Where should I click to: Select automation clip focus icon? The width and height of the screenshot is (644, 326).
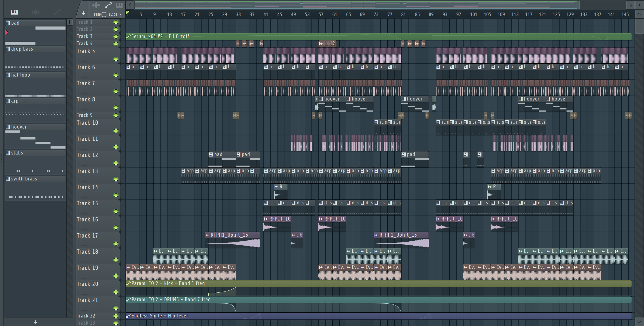point(108,5)
